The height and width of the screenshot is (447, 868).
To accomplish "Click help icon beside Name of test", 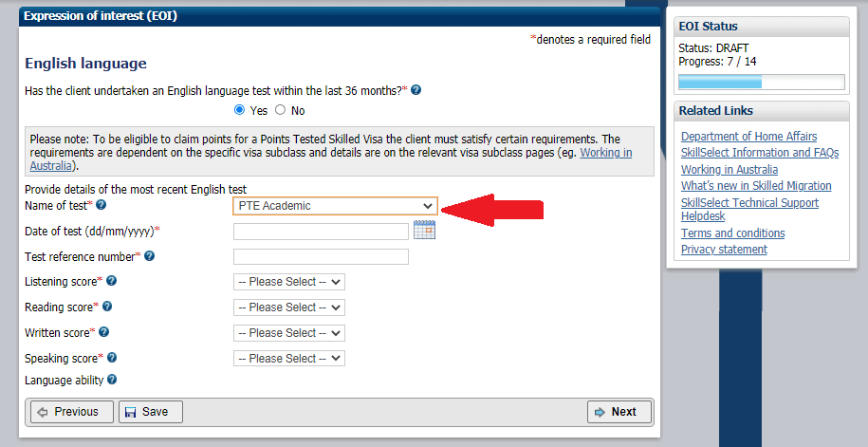I will pos(102,205).
